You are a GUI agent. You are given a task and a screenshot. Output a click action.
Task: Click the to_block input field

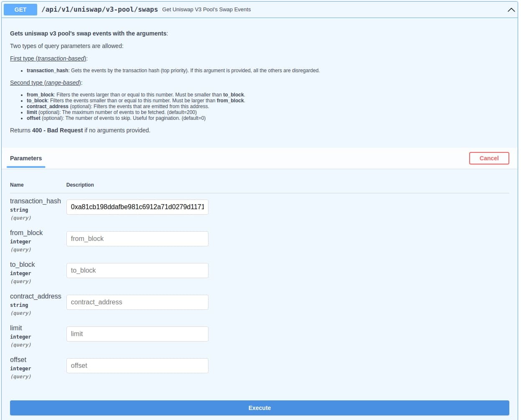pos(137,271)
